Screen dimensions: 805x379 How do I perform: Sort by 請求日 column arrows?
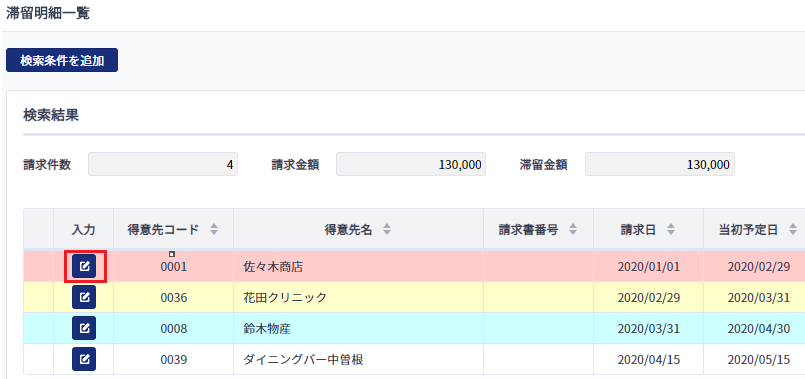(670, 230)
